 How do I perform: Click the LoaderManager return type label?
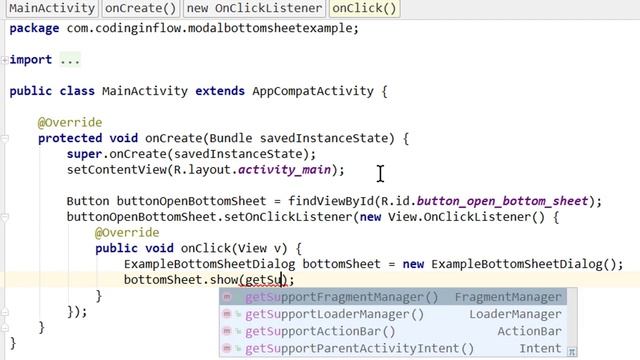click(x=516, y=314)
